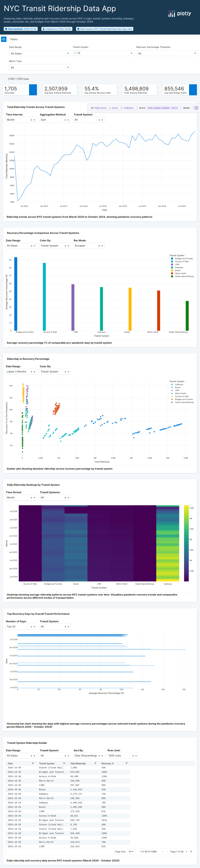Expand the Time Interval dropdown on trends chart

pyautogui.click(x=34, y=120)
